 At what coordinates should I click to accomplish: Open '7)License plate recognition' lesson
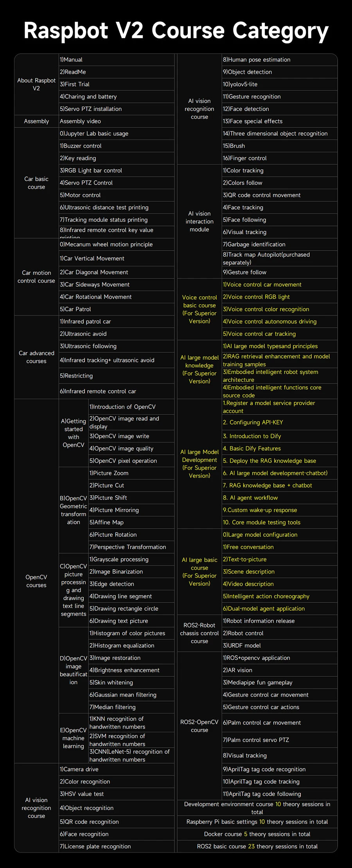95,846
